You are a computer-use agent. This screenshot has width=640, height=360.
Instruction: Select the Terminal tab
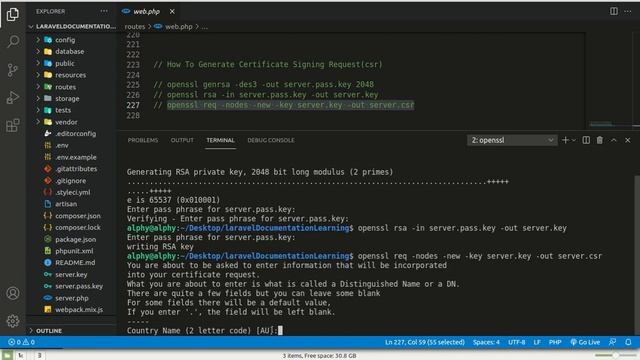coord(220,140)
